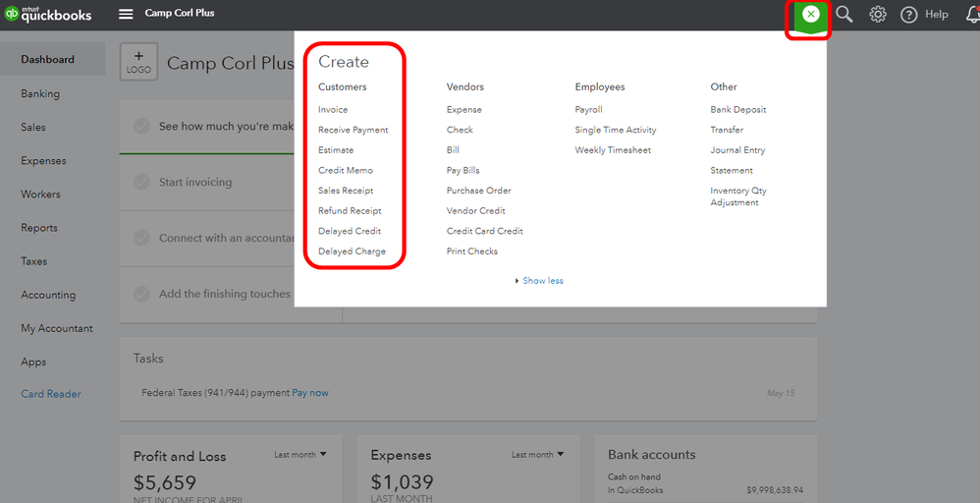Click the Help text label
Image resolution: width=980 pixels, height=503 pixels.
point(936,14)
